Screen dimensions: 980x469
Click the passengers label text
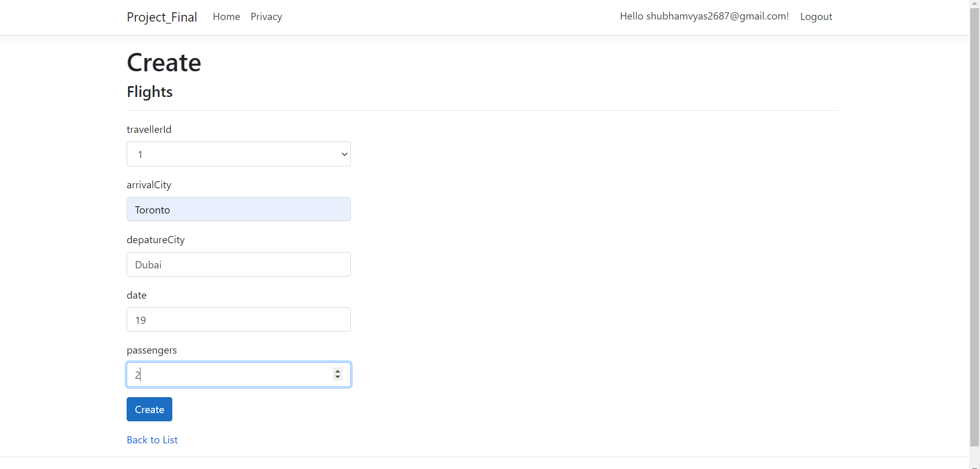tap(151, 350)
